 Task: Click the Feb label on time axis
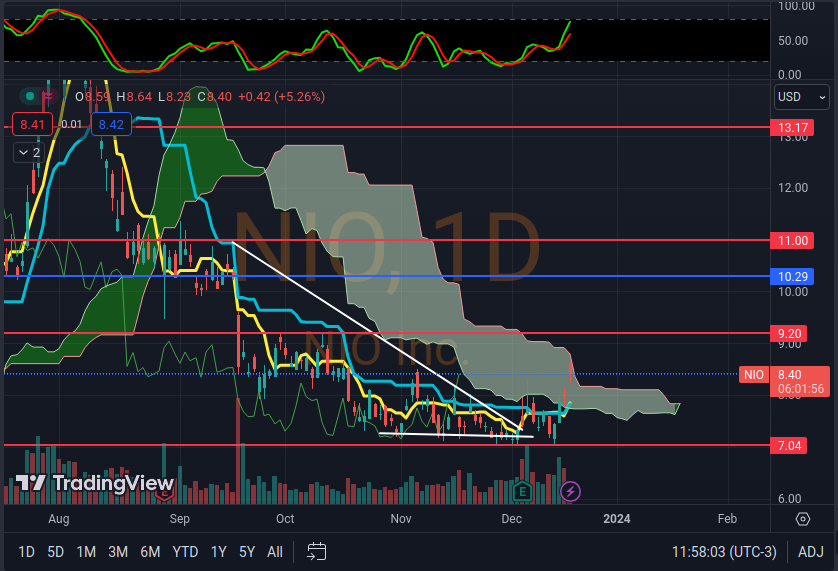point(727,519)
